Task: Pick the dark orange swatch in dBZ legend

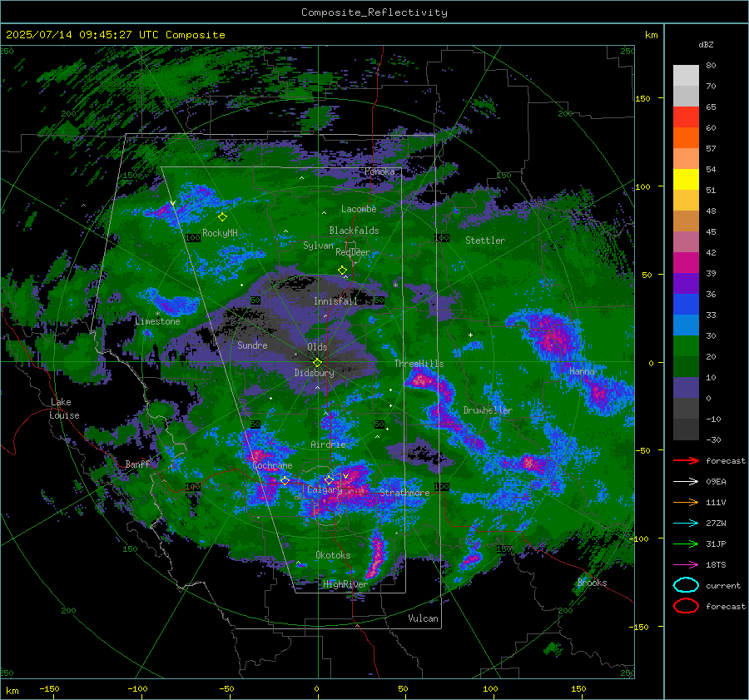Action: click(686, 137)
